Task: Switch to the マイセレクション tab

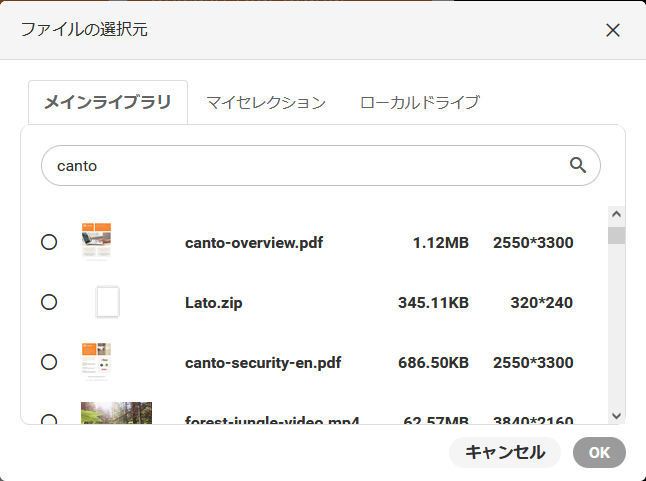Action: pyautogui.click(x=266, y=102)
